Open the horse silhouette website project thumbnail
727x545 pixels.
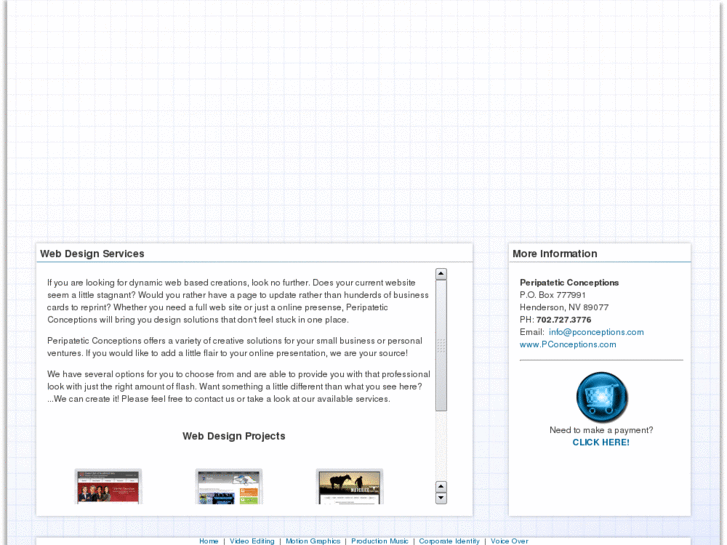coord(349,486)
